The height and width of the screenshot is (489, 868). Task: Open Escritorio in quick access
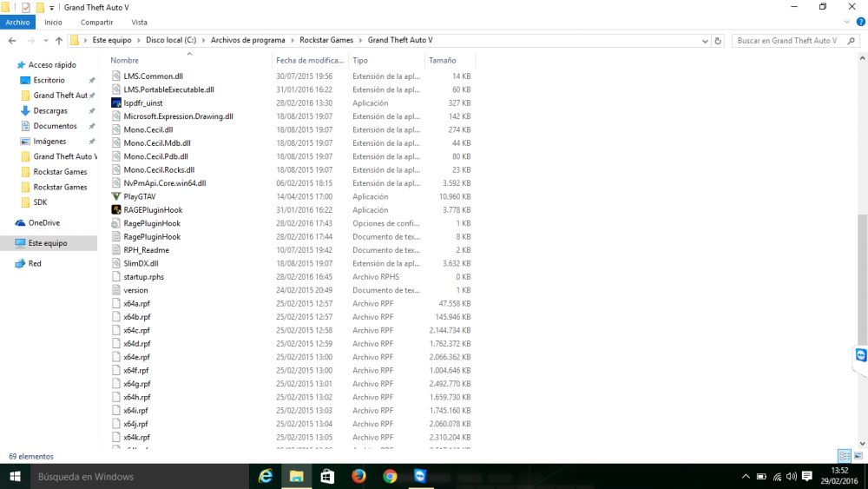click(x=49, y=80)
